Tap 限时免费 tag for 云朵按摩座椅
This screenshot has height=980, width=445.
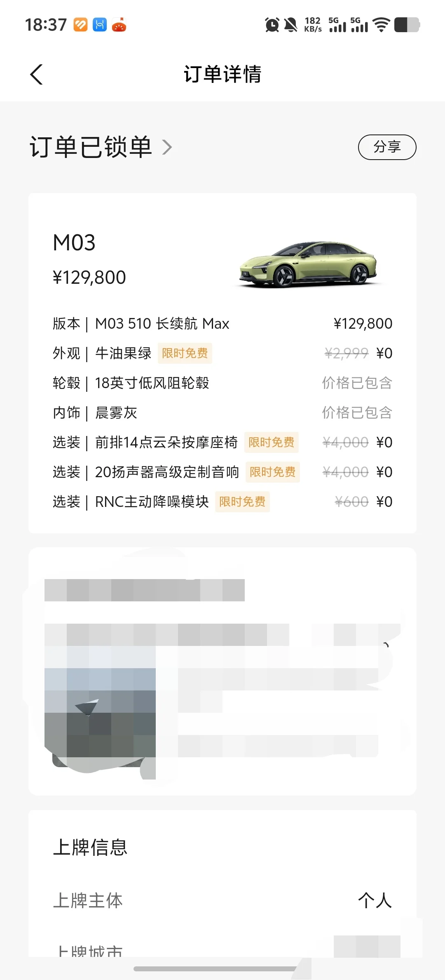click(271, 443)
